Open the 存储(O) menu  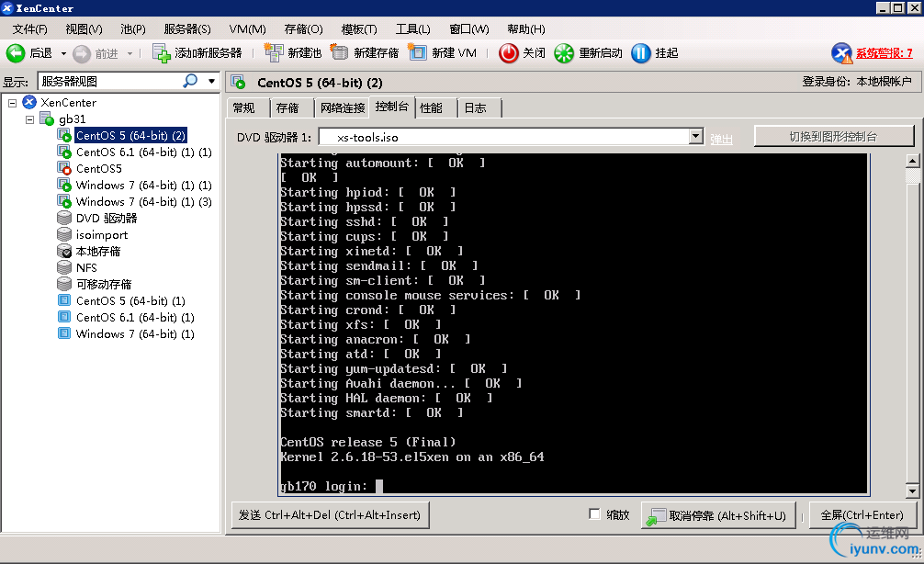[x=303, y=28]
